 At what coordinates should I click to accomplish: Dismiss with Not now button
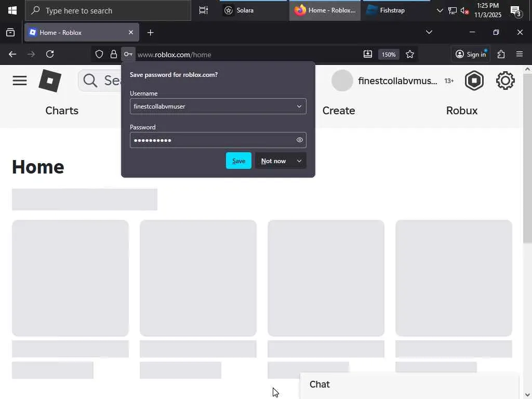273,161
